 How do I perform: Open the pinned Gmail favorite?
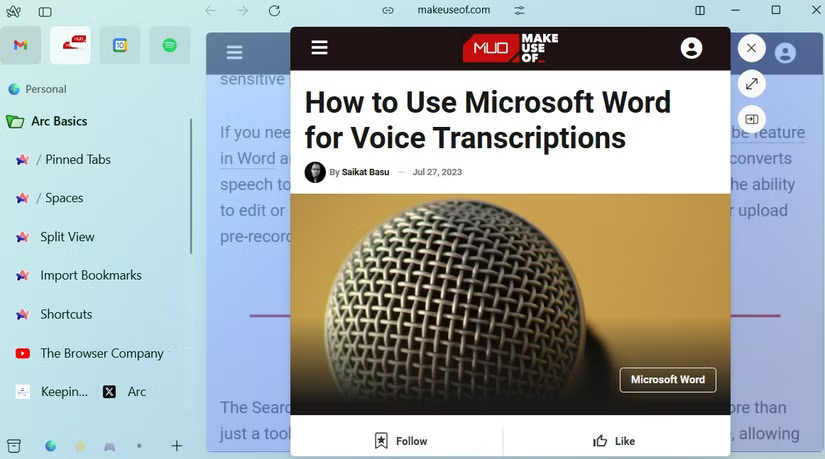click(21, 45)
